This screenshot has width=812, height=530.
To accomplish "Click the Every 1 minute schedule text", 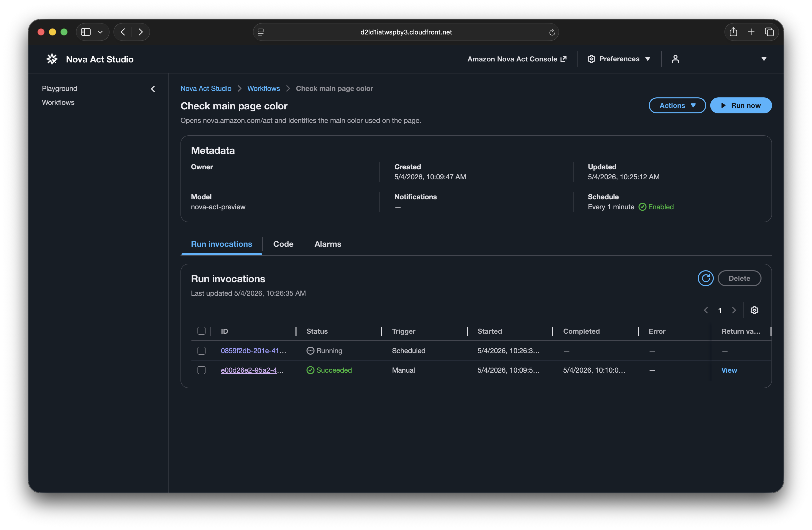I will [611, 207].
